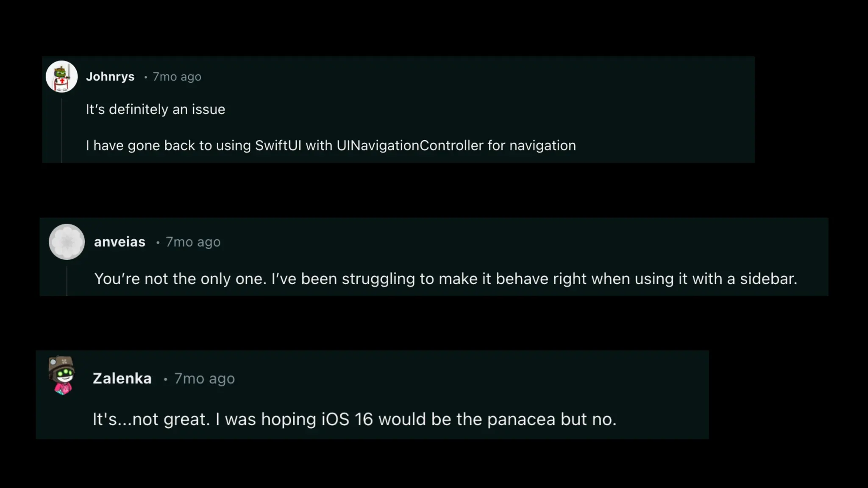
Task: Open the Johnrys user profile link
Action: point(110,77)
